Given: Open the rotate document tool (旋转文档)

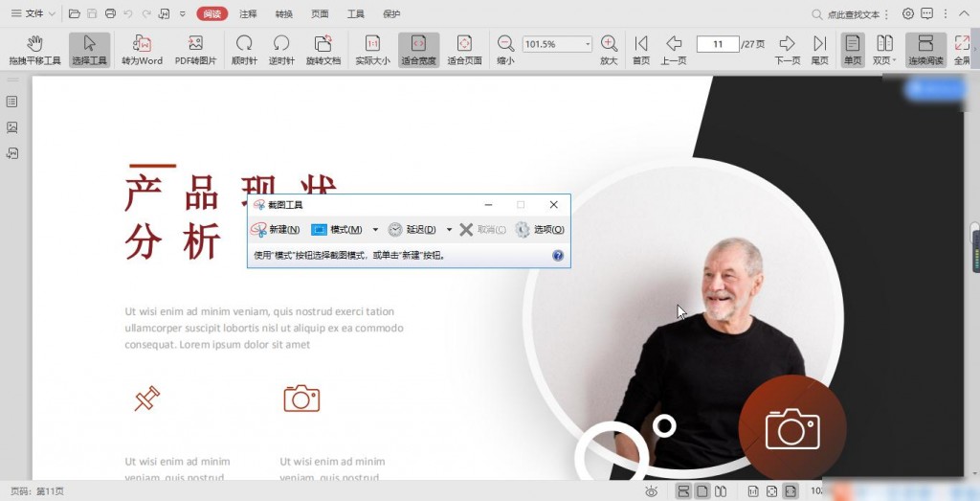Looking at the screenshot, I should pos(323,50).
